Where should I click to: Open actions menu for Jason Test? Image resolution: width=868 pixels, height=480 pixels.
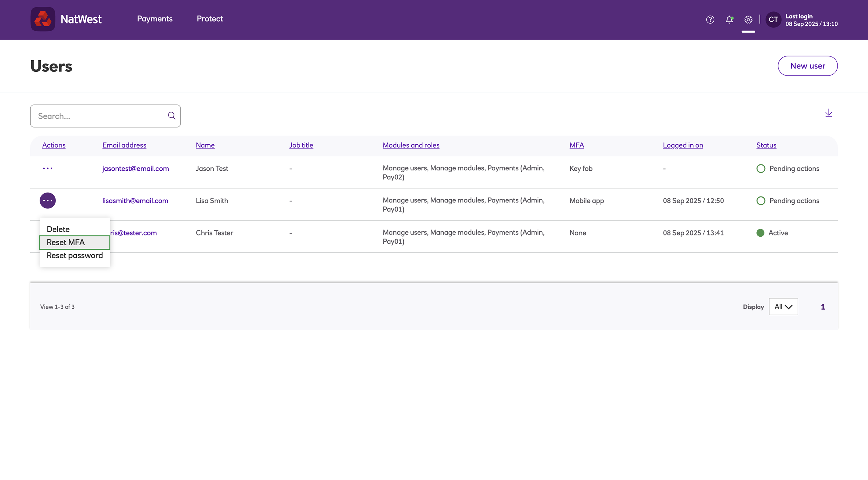point(48,168)
